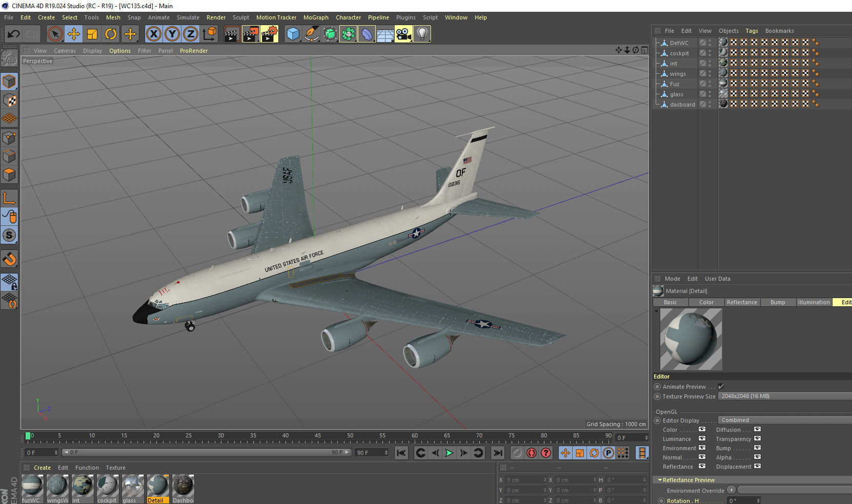Click the Undo arrow icon
The height and width of the screenshot is (504, 852).
click(x=14, y=34)
